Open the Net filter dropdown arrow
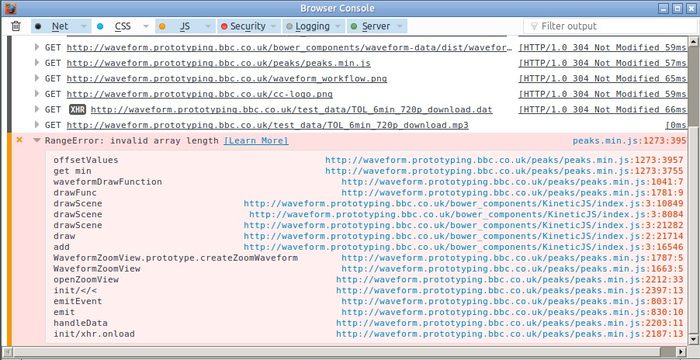The width and height of the screenshot is (700, 360). 83,26
